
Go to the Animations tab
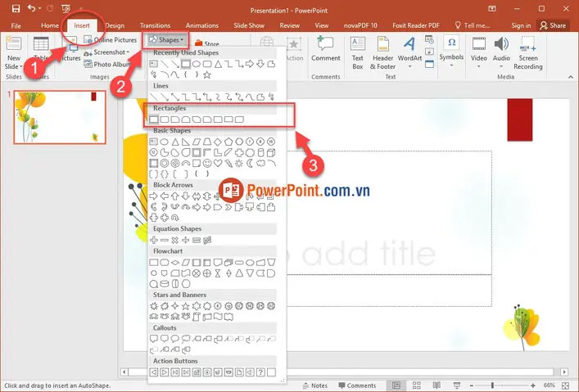[x=202, y=25]
